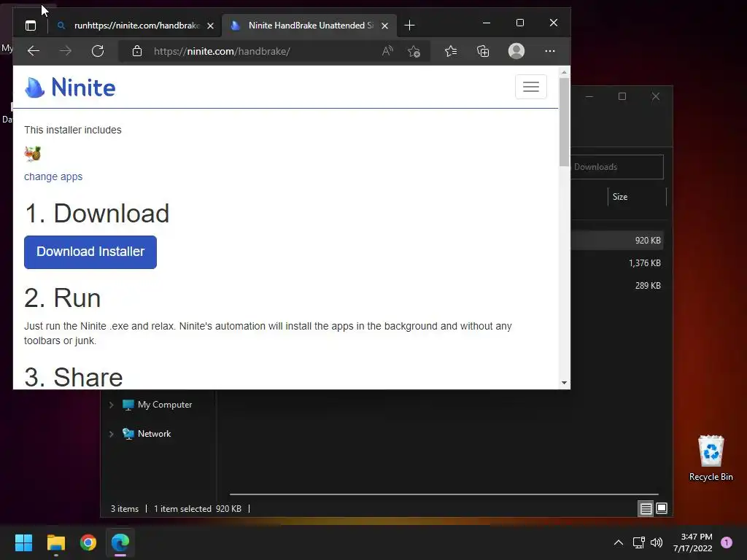Image resolution: width=747 pixels, height=560 pixels.
Task: Follow the change apps link
Action: click(x=53, y=176)
